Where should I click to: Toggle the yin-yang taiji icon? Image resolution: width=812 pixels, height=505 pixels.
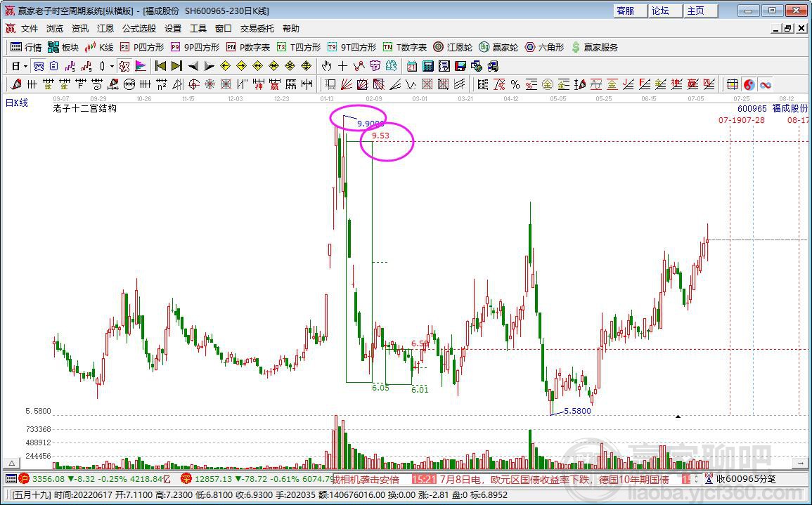click(749, 84)
